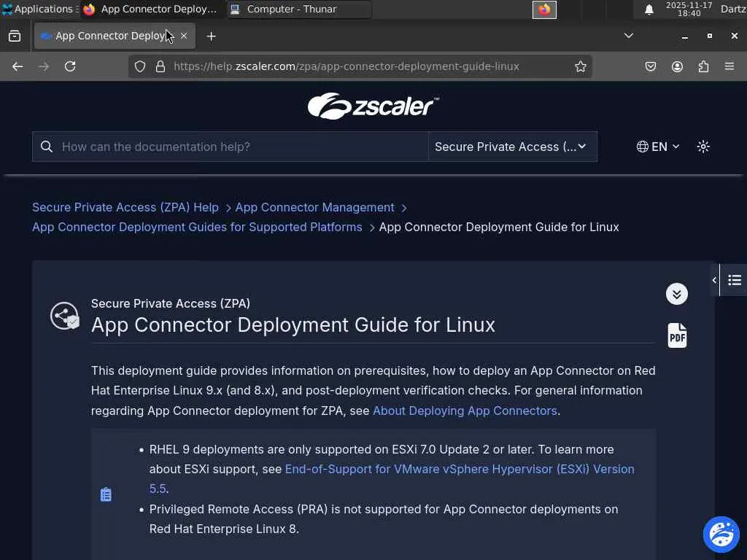Click the Zscaler logo
Image resolution: width=747 pixels, height=560 pixels.
click(x=373, y=106)
